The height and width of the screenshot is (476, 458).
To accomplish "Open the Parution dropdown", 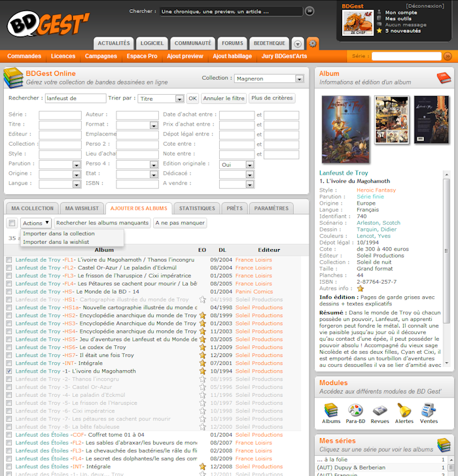I will tap(60, 165).
